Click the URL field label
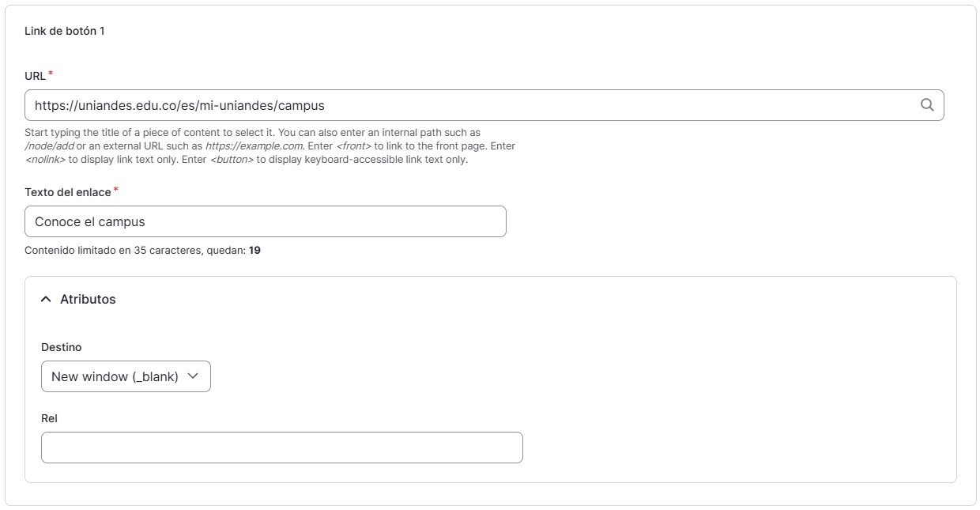The width and height of the screenshot is (980, 510). [36, 76]
